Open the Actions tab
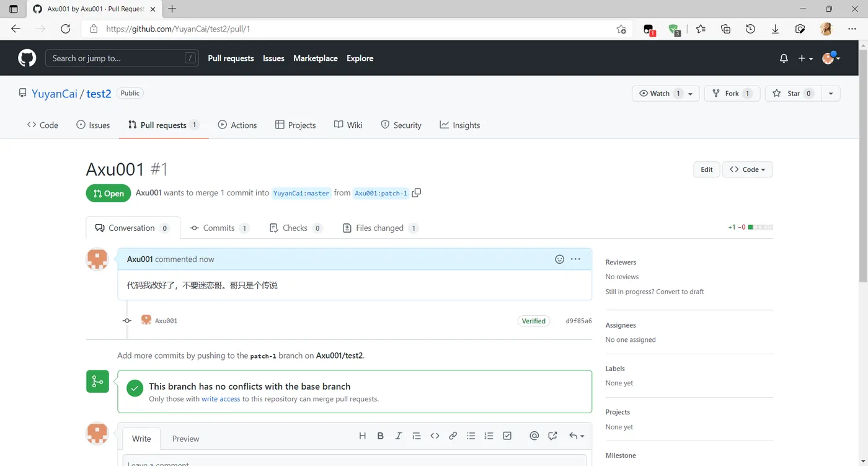Viewport: 868px width, 466px height. tap(237, 125)
